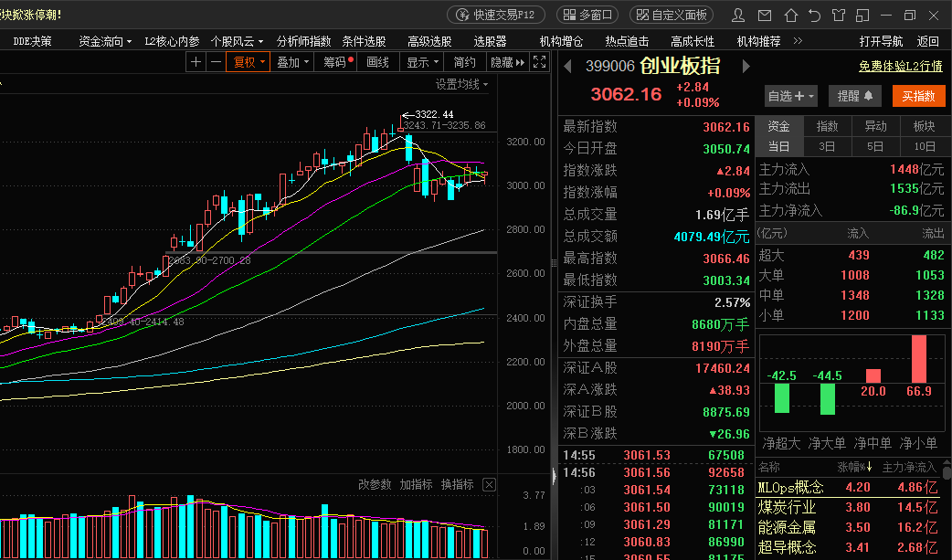This screenshot has height=560, width=952.
Task: Open the user account icon
Action: click(738, 16)
